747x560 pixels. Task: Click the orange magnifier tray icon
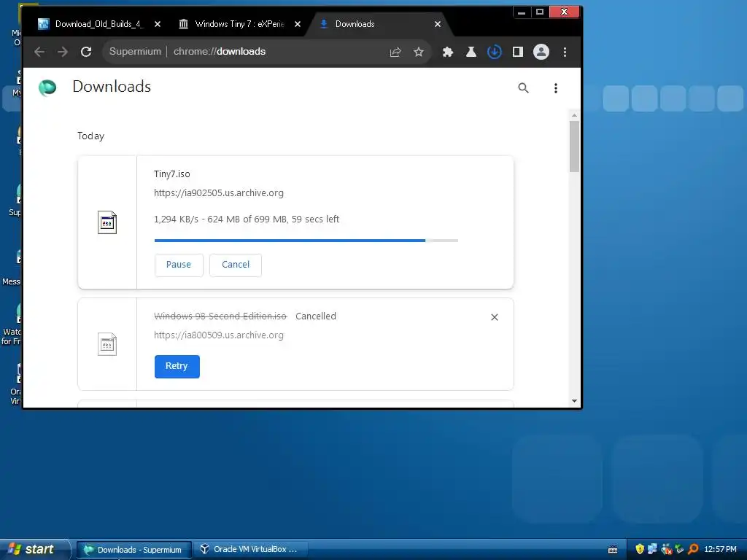pos(693,549)
